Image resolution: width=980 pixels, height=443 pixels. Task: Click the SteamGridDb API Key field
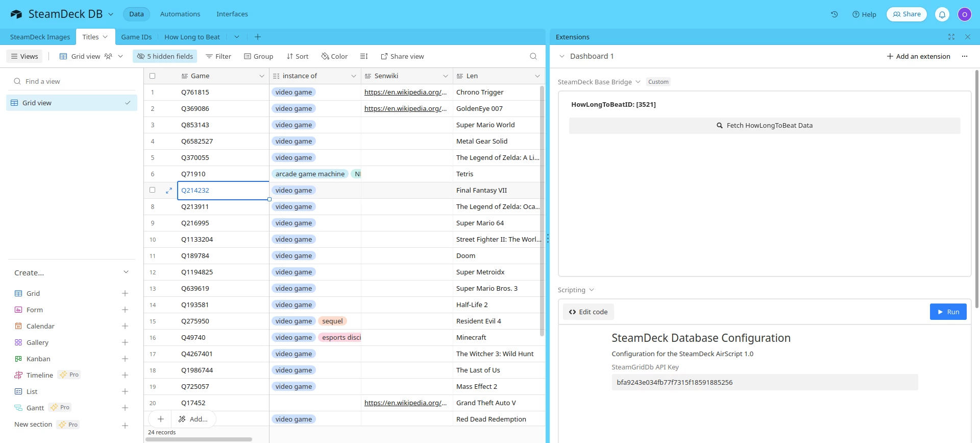(x=765, y=382)
